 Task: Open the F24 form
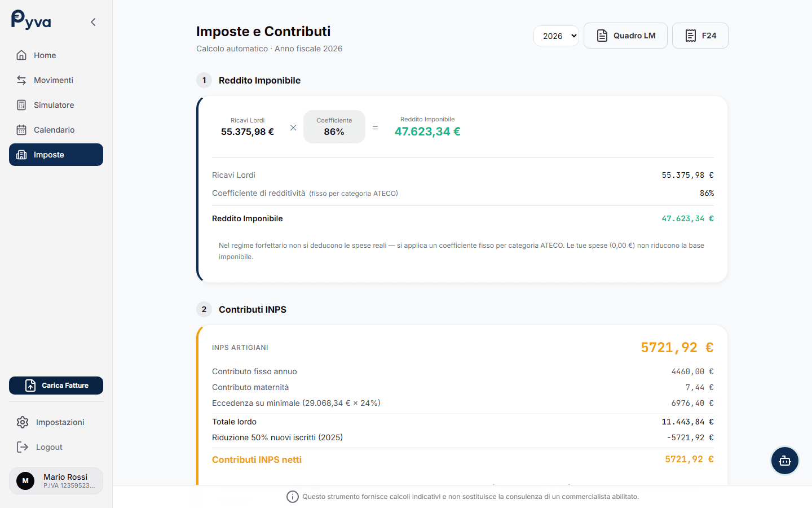[700, 36]
